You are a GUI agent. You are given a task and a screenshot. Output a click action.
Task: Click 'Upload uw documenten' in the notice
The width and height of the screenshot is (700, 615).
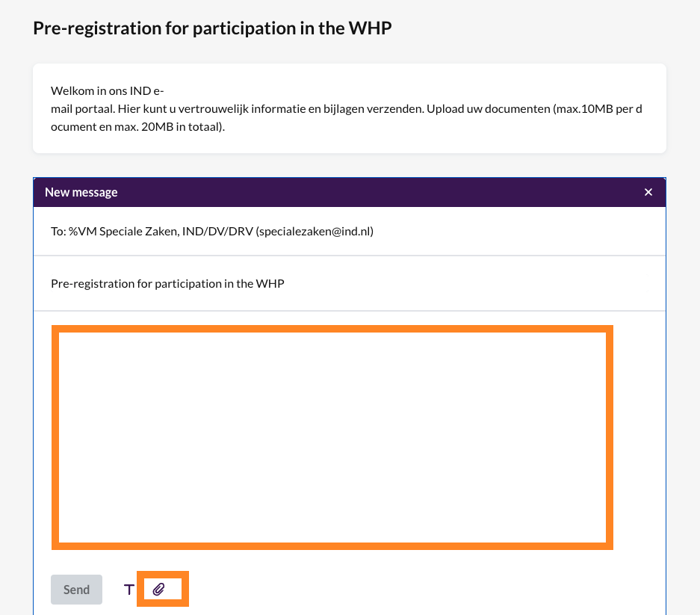coord(489,108)
